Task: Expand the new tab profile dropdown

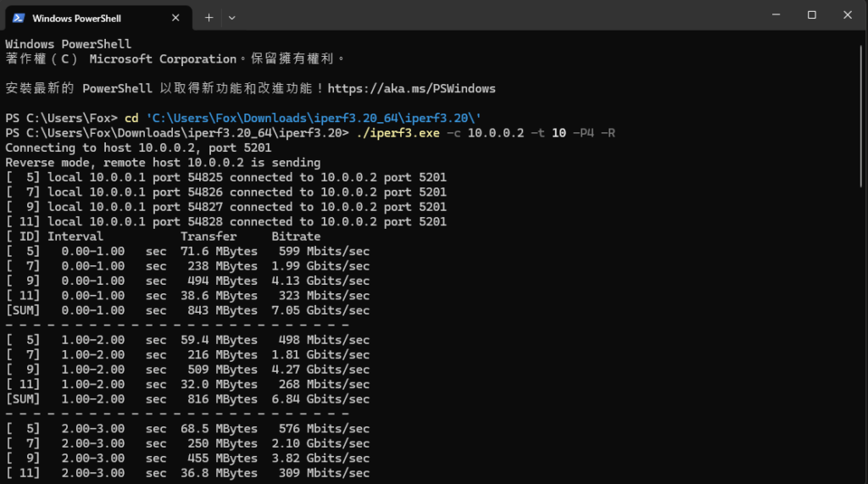Action: (232, 18)
